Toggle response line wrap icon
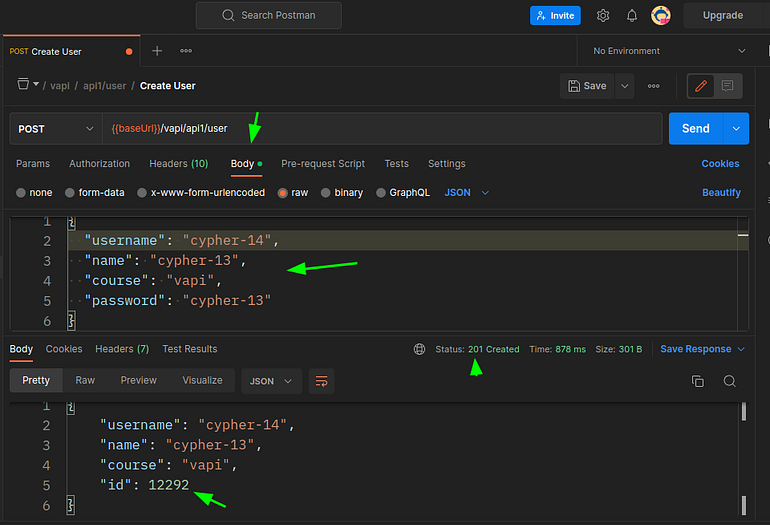The image size is (770, 525). (x=322, y=381)
